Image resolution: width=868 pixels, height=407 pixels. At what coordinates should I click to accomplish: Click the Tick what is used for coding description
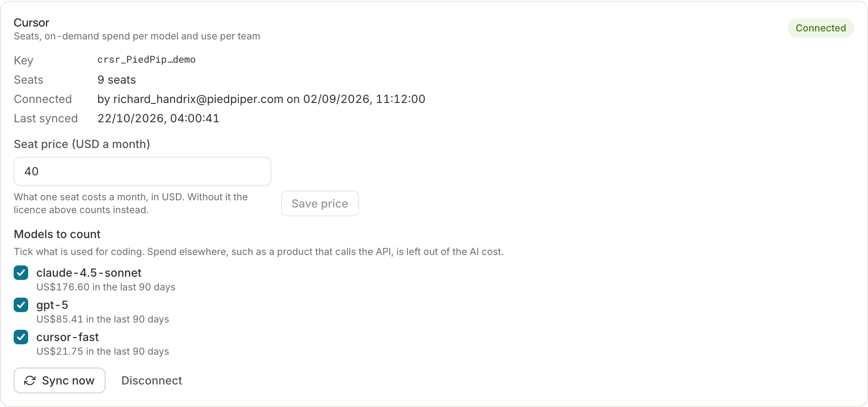click(259, 252)
